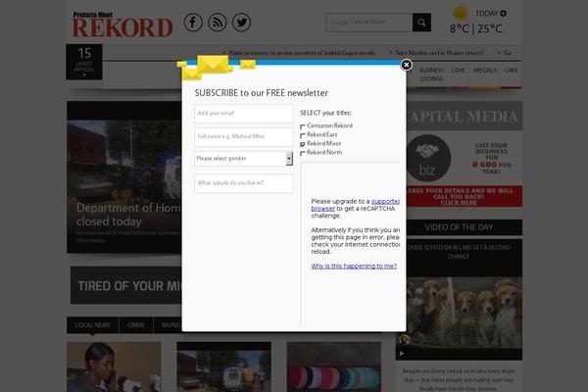This screenshot has width=588, height=392.
Task: Open Public protector Gupta emails headline
Action: 302,53
